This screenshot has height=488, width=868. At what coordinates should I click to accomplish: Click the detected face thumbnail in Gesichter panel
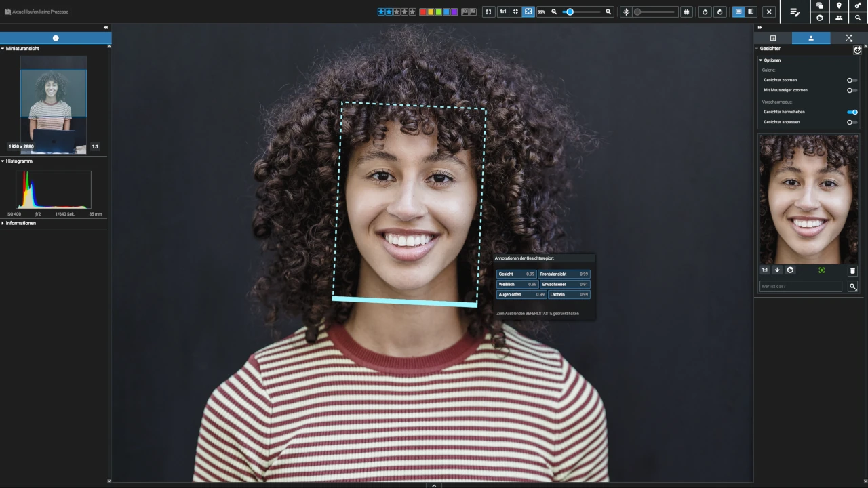click(809, 199)
